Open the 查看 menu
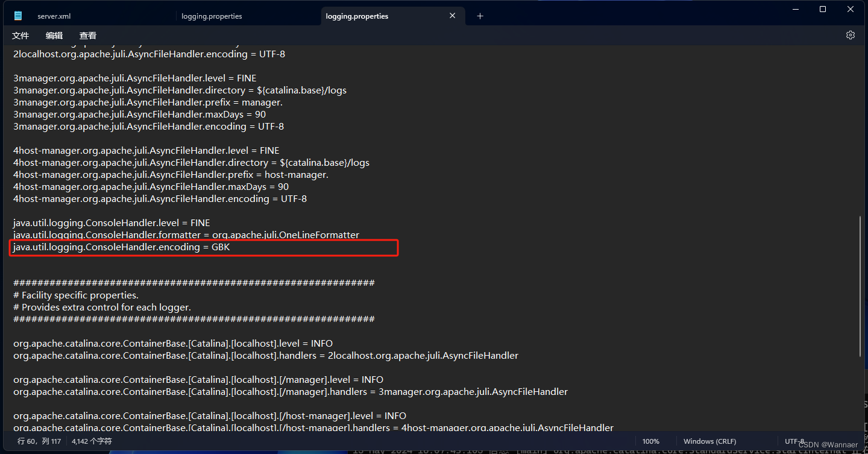 pos(88,36)
